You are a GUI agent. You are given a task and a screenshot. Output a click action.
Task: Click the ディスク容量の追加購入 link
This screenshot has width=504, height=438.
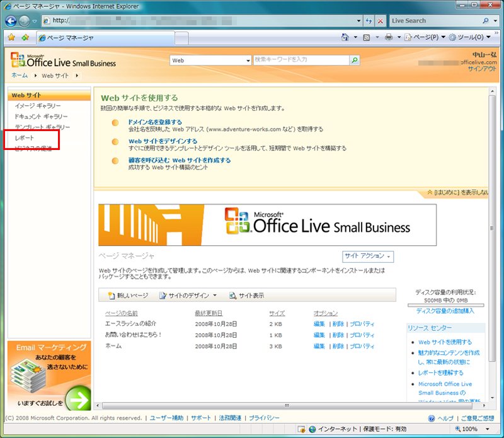445,311
